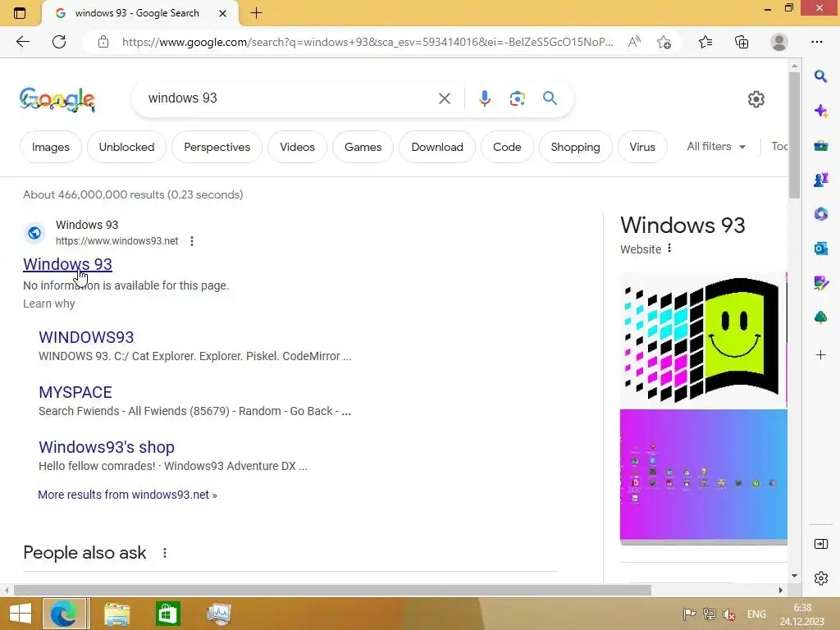840x630 pixels.
Task: Go to the Google homepage via the logo
Action: pos(57,99)
